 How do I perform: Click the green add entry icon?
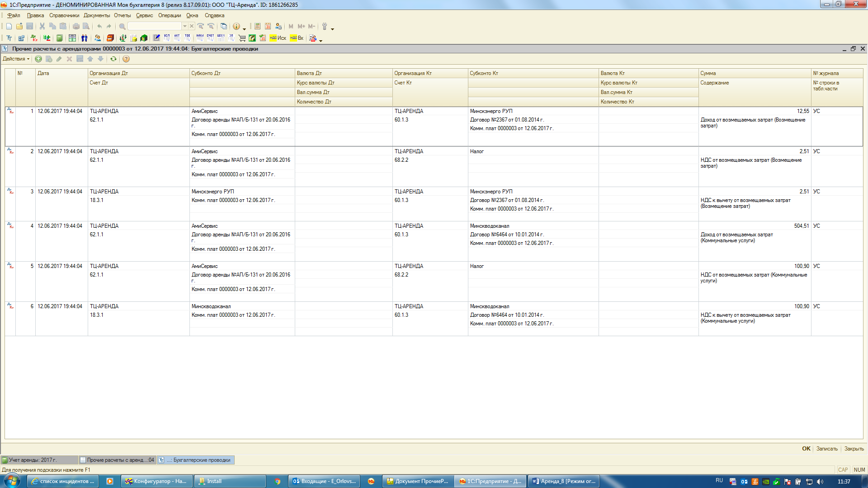pyautogui.click(x=38, y=59)
